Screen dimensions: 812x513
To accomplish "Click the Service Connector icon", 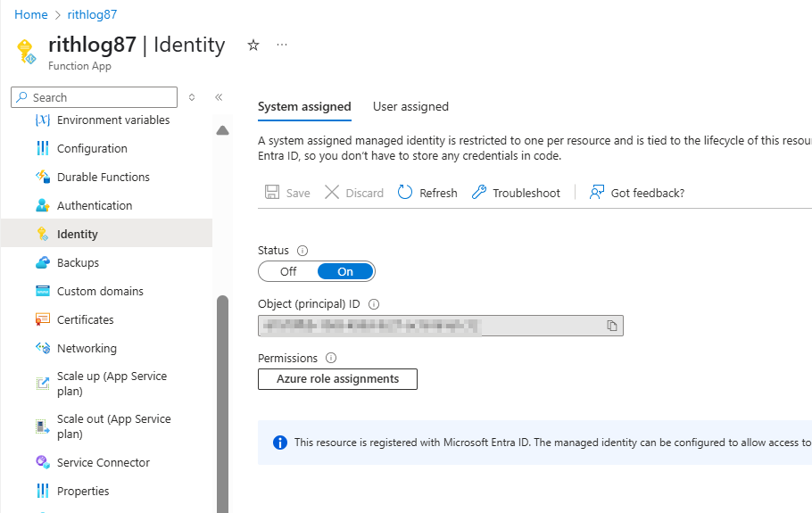I will click(43, 462).
